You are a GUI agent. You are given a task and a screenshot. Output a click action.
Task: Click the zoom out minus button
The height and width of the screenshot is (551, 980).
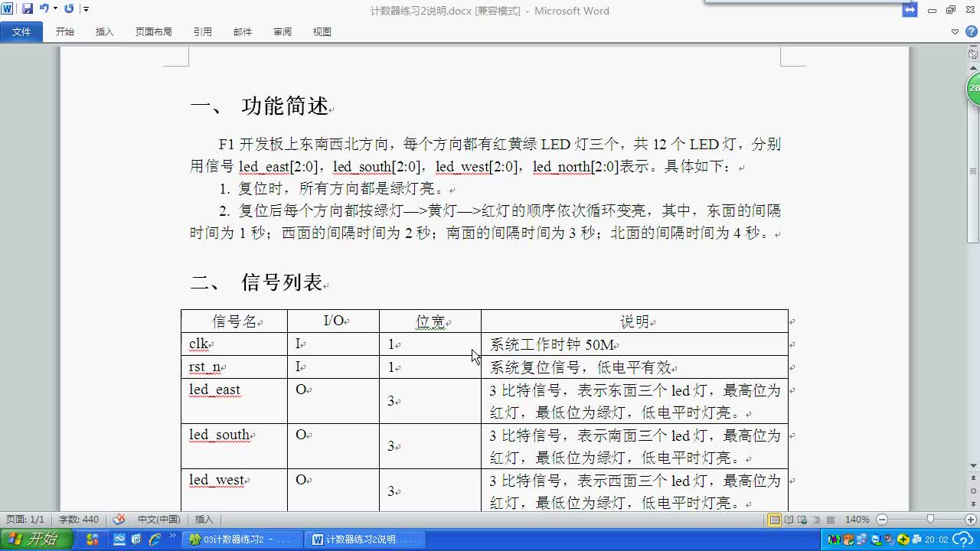click(x=882, y=520)
